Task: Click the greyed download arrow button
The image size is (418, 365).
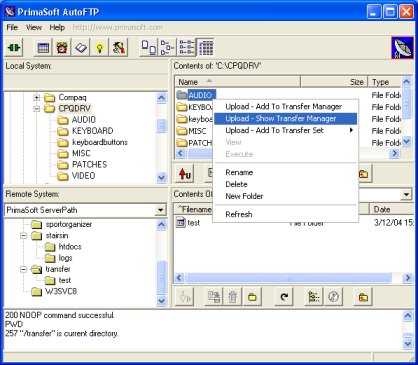Action: click(185, 296)
